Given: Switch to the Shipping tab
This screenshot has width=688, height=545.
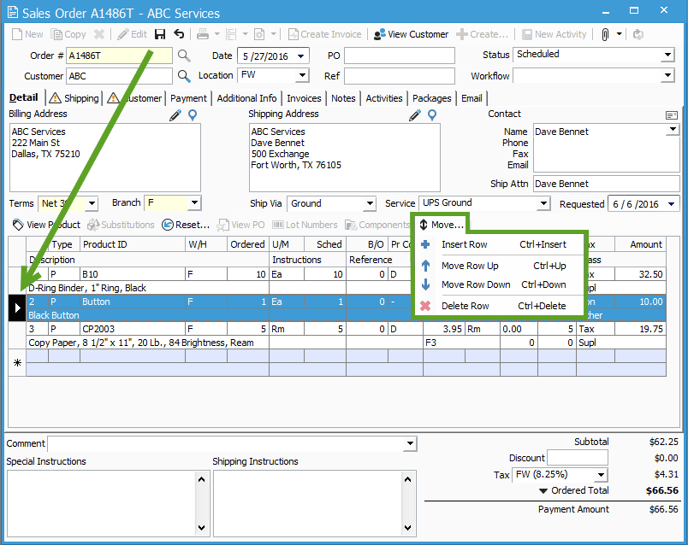Looking at the screenshot, I should click(74, 98).
